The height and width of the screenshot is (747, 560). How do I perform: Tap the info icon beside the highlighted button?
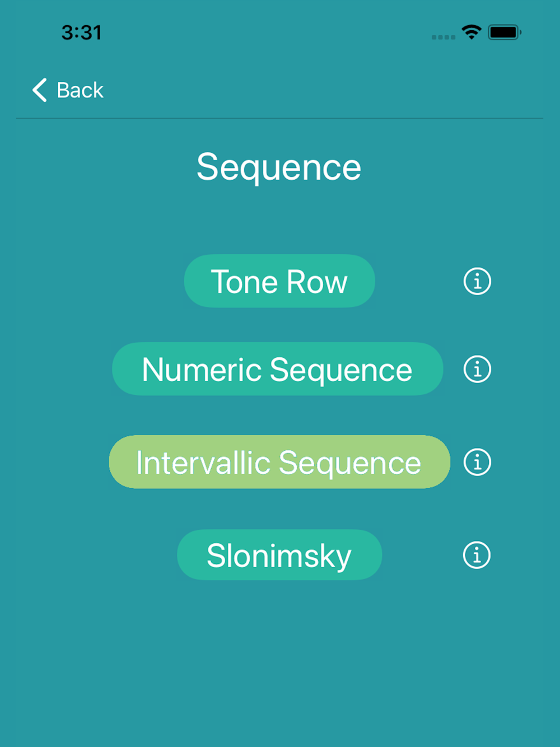pyautogui.click(x=477, y=462)
